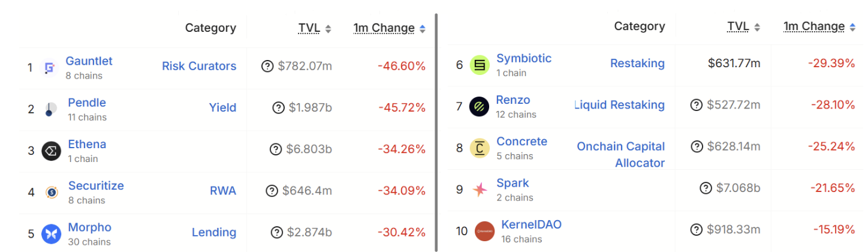Click the Symbiotic green logo icon
Image resolution: width=868 pixels, height=252 pixels.
480,65
